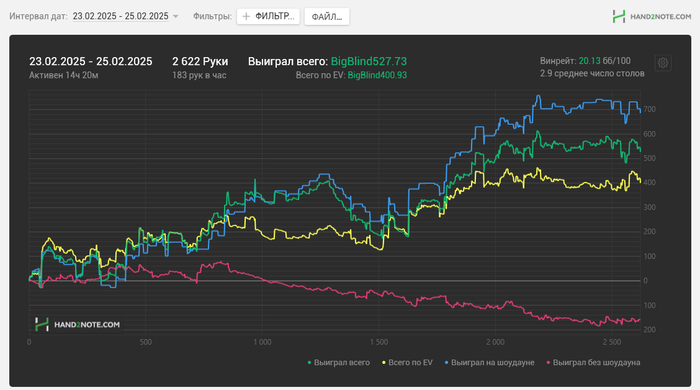
Task: Toggle the Выиграл всего legend series
Action: (x=338, y=362)
